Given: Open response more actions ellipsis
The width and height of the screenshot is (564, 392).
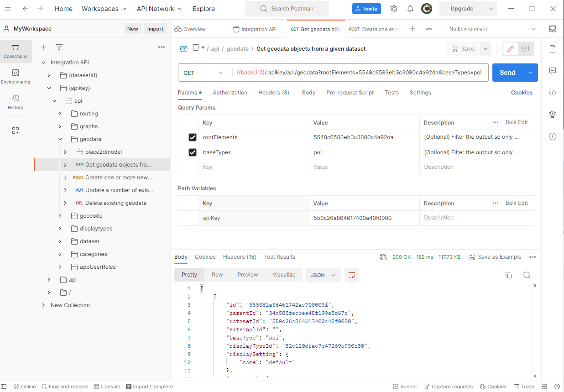Looking at the screenshot, I should pyautogui.click(x=533, y=257).
